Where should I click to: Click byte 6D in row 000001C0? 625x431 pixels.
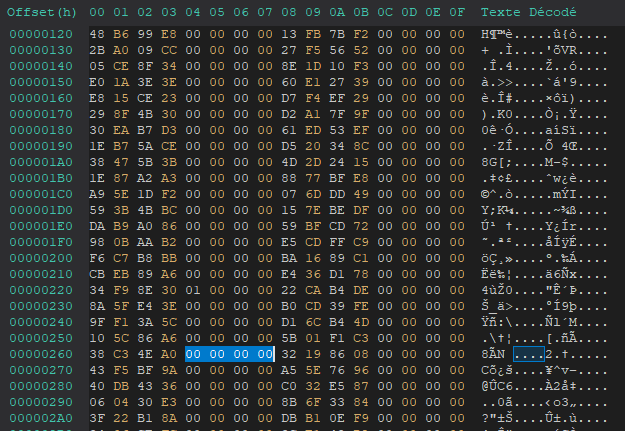pos(313,194)
